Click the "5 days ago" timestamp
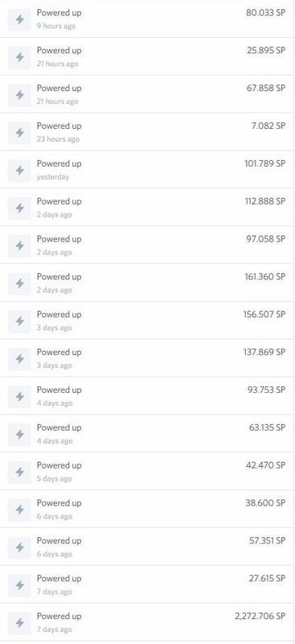 (x=54, y=479)
